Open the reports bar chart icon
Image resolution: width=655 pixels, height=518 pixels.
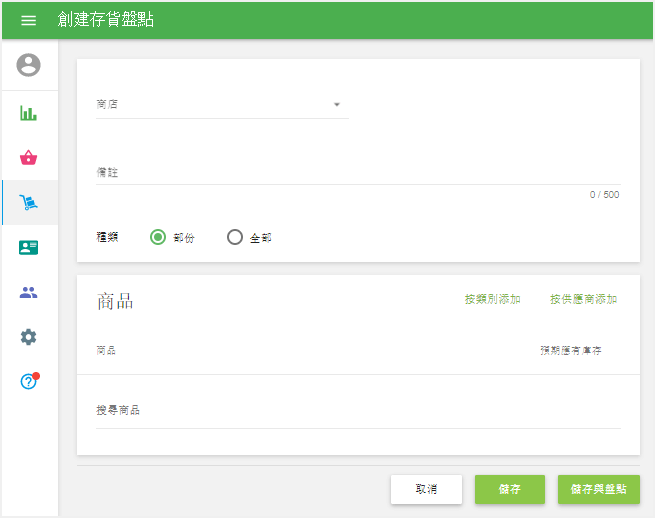pyautogui.click(x=29, y=113)
